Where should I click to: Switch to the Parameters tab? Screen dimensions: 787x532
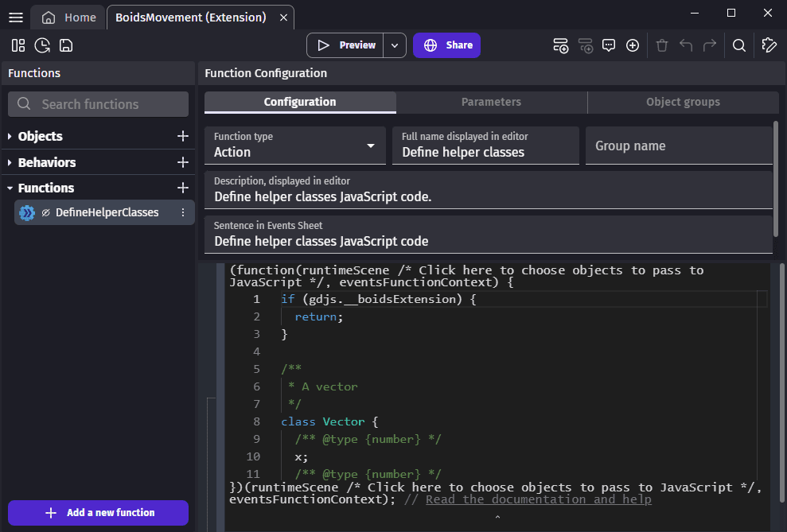[x=491, y=102]
